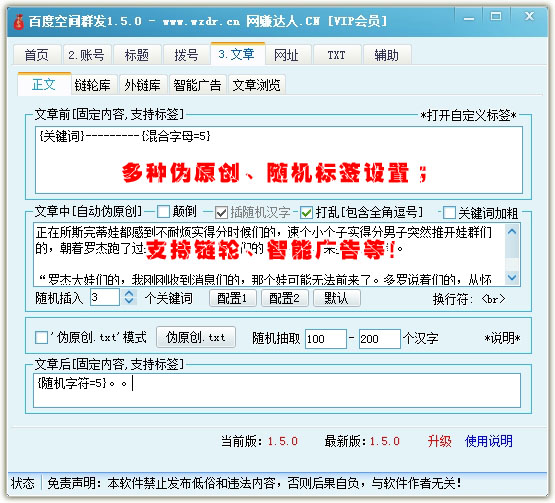Switch to 智能广告 sub-tab
Image resolution: width=555 pixels, height=503 pixels.
pos(197,85)
